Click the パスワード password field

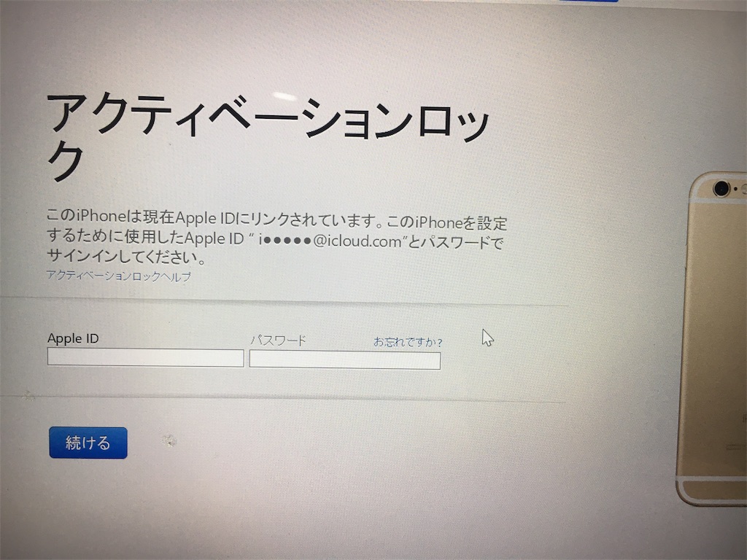(x=345, y=360)
